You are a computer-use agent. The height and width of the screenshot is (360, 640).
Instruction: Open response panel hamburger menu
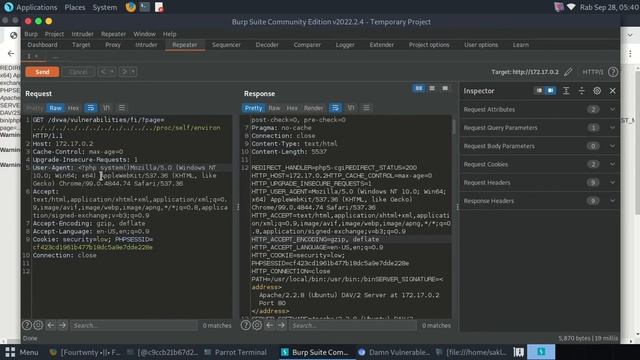367,108
